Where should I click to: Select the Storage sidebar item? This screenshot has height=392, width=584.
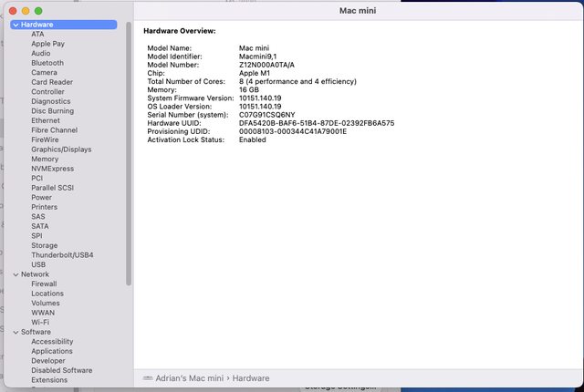(44, 245)
